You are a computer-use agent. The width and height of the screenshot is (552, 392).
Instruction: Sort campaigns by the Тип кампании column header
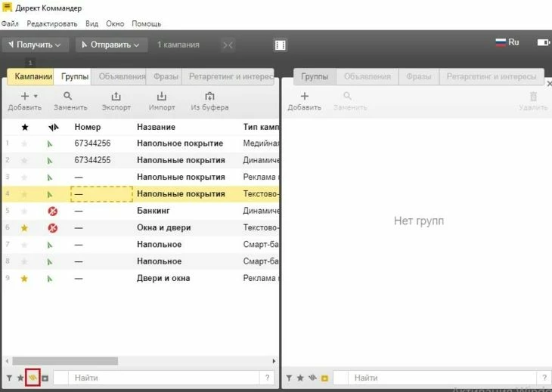[x=261, y=127]
